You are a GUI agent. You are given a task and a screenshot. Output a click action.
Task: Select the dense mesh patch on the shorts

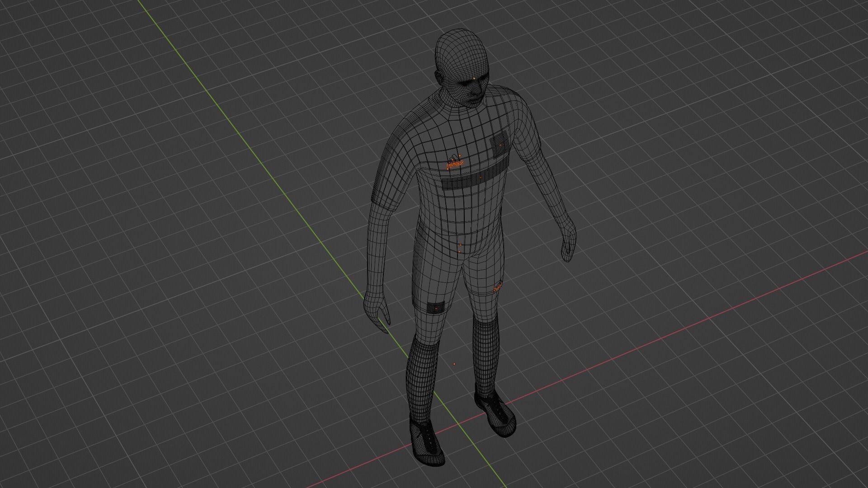point(436,308)
